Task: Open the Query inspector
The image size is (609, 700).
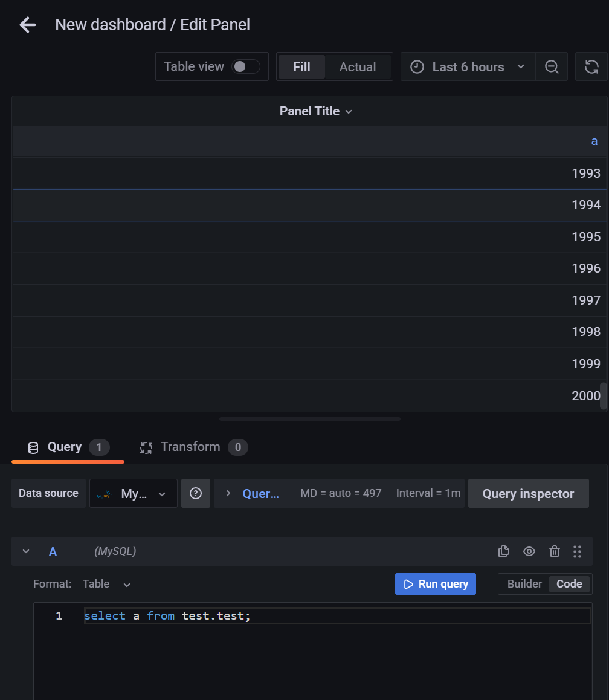Action: (x=528, y=493)
